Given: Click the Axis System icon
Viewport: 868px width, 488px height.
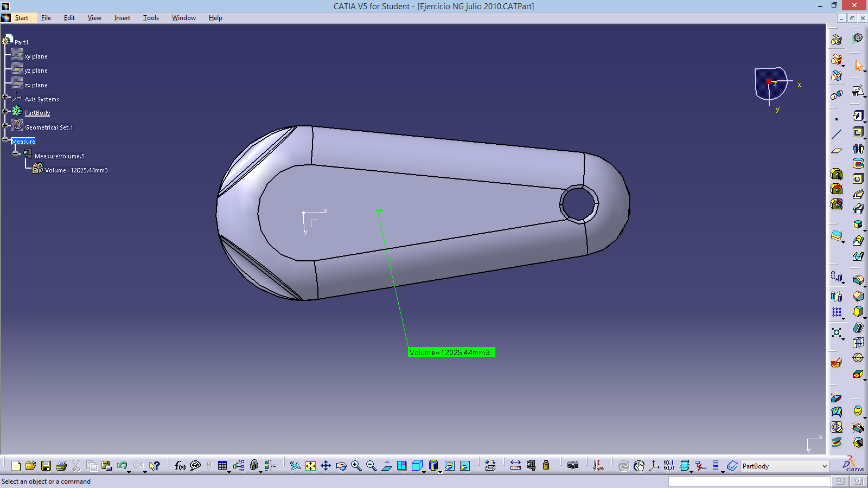Looking at the screenshot, I should pos(654,466).
